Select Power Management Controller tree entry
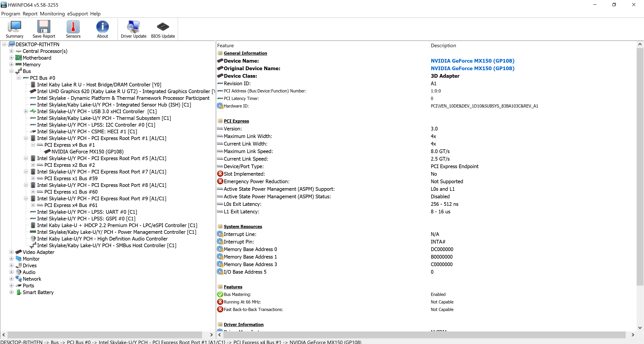This screenshot has height=344, width=644. pyautogui.click(x=117, y=232)
